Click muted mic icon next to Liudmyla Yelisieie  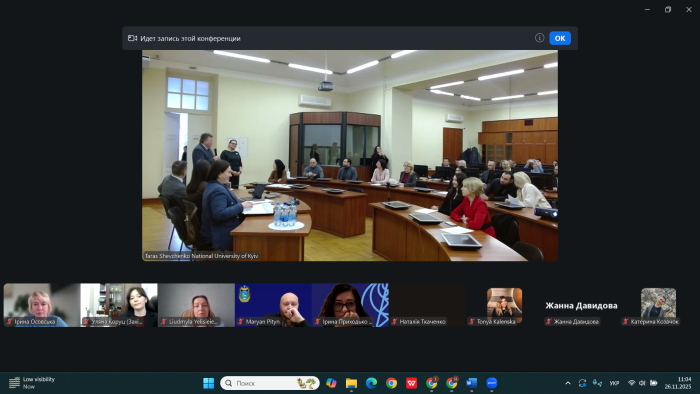164,322
